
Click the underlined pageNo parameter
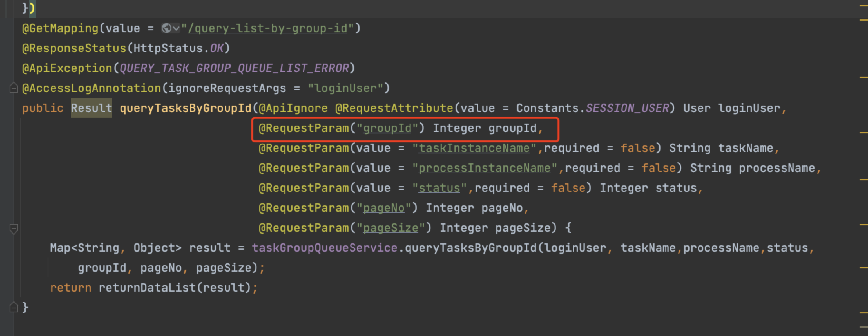383,208
